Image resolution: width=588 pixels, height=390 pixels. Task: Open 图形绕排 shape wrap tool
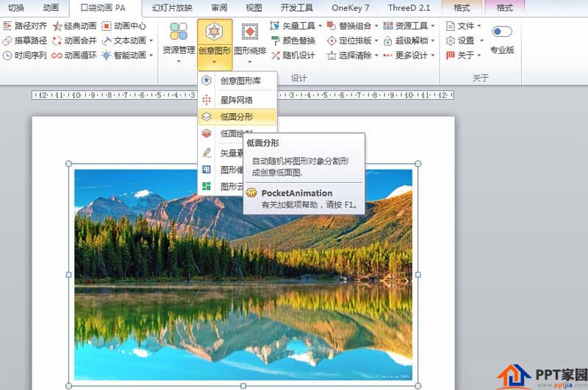(250, 43)
